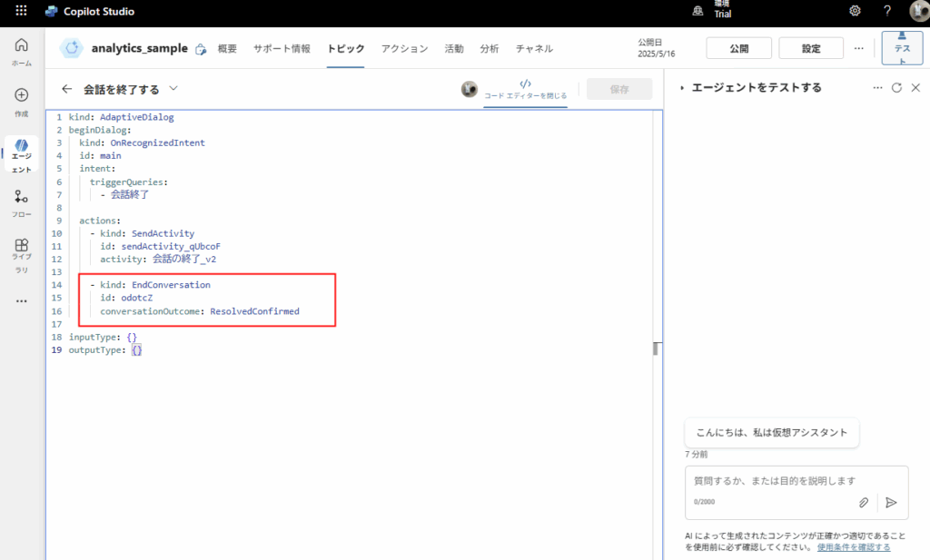Open the test panel more options ellipsis

pyautogui.click(x=878, y=88)
